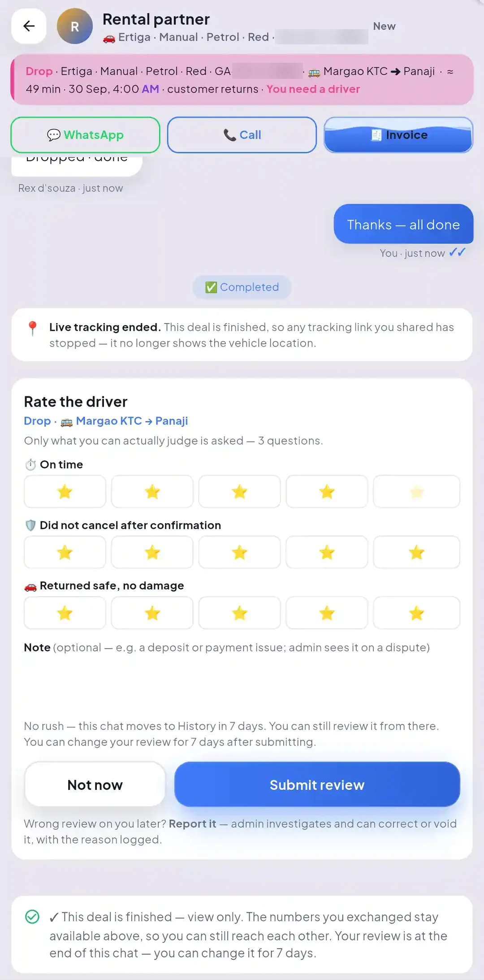
Task: Give Returned safe two stars
Action: (x=152, y=612)
